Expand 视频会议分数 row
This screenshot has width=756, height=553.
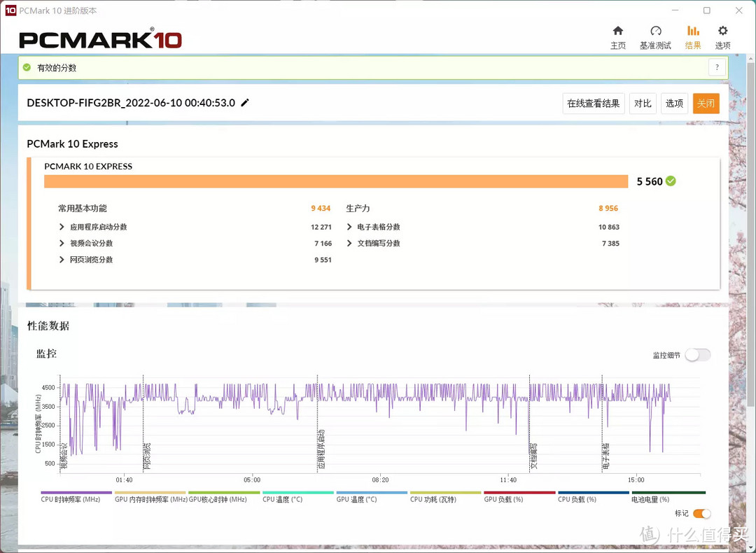point(61,243)
